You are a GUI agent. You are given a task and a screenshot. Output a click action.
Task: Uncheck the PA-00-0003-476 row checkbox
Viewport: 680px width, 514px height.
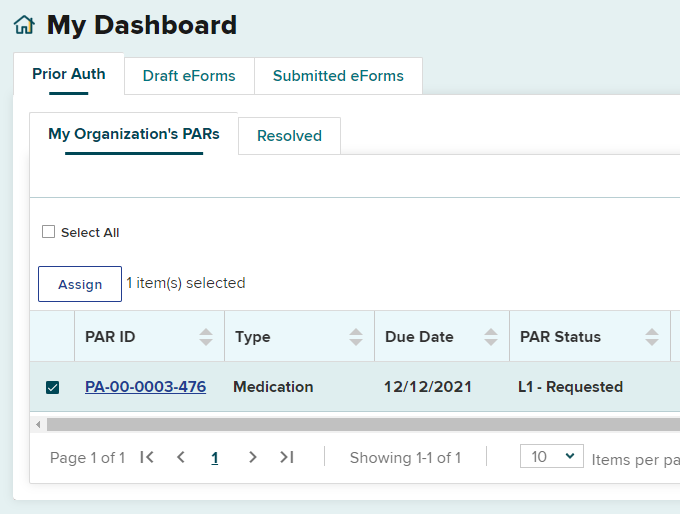tap(53, 387)
